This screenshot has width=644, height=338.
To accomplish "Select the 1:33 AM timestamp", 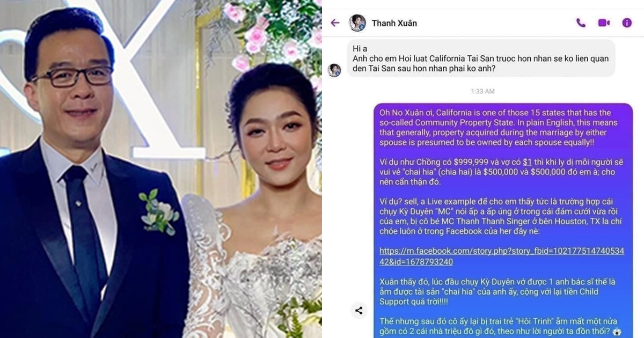I will 482,91.
